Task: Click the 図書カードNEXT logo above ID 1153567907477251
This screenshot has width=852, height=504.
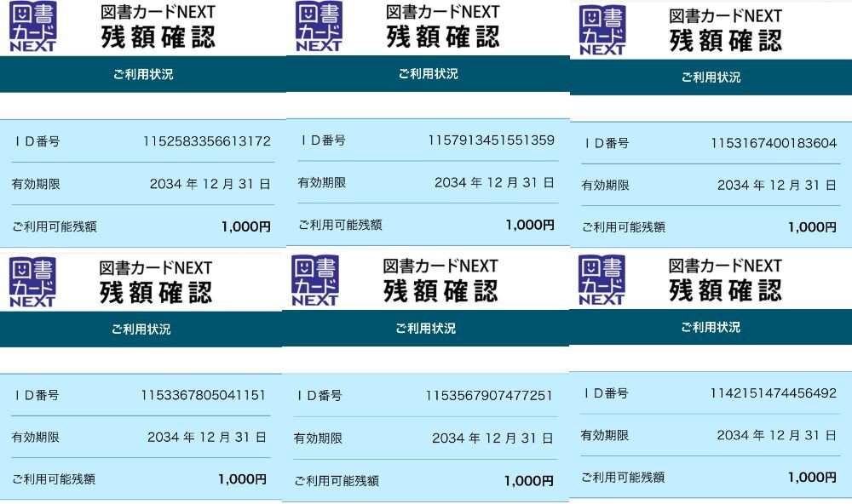Action: 315,281
